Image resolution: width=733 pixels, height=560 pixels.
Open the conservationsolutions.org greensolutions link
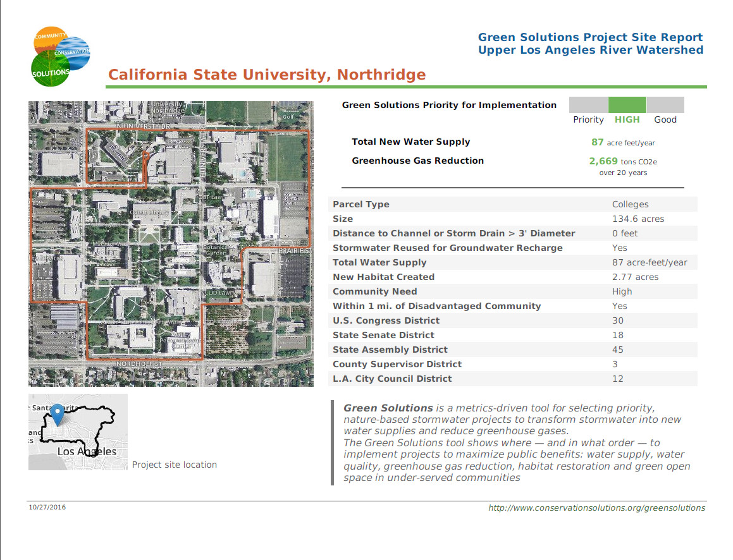pyautogui.click(x=596, y=508)
